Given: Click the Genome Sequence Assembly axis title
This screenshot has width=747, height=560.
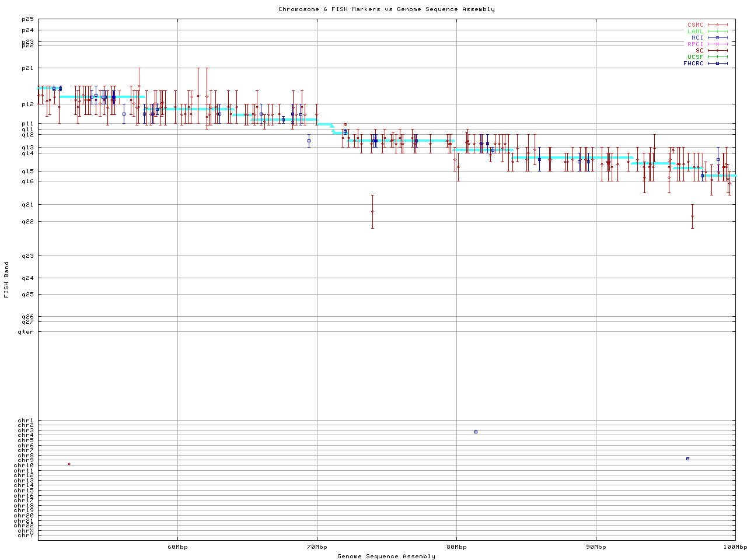Looking at the screenshot, I should point(386,556).
